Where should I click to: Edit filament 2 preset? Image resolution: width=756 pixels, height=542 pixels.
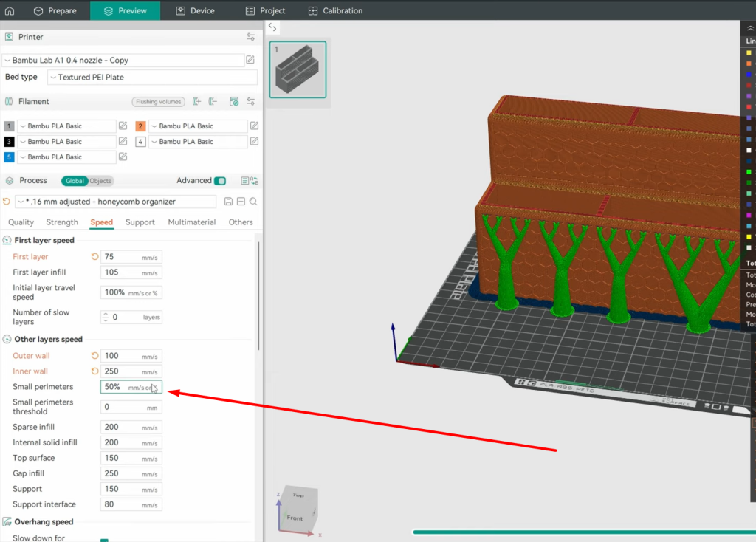(254, 126)
